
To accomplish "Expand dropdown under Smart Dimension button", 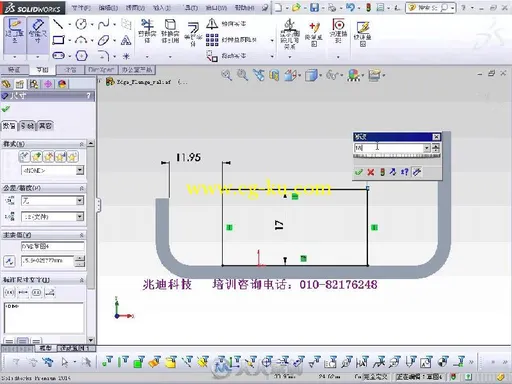I will point(38,57).
